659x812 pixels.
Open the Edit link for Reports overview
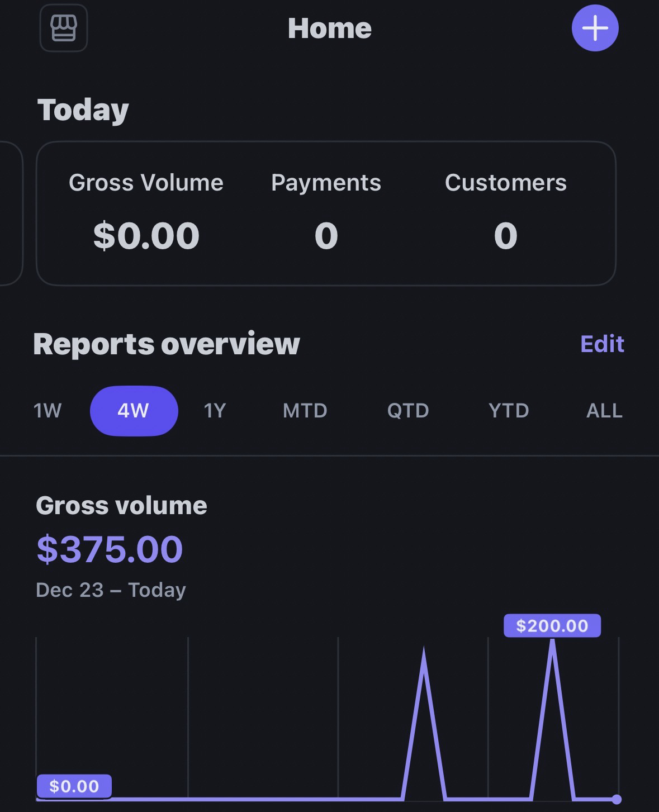click(601, 344)
